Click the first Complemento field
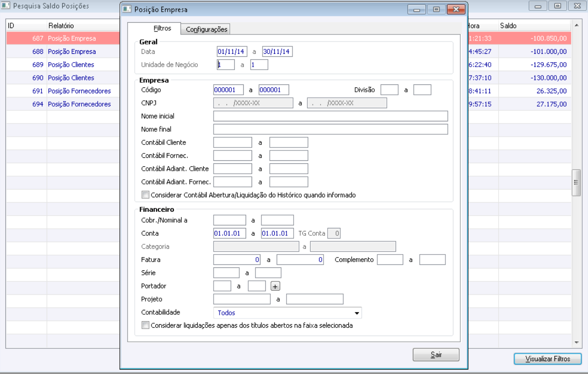This screenshot has width=588, height=374. [x=390, y=260]
